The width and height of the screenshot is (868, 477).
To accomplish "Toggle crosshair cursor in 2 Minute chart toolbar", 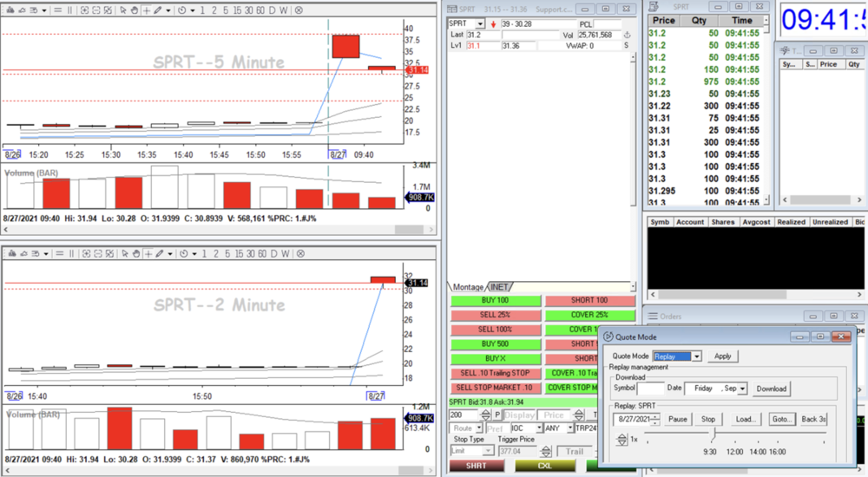I will pos(148,253).
